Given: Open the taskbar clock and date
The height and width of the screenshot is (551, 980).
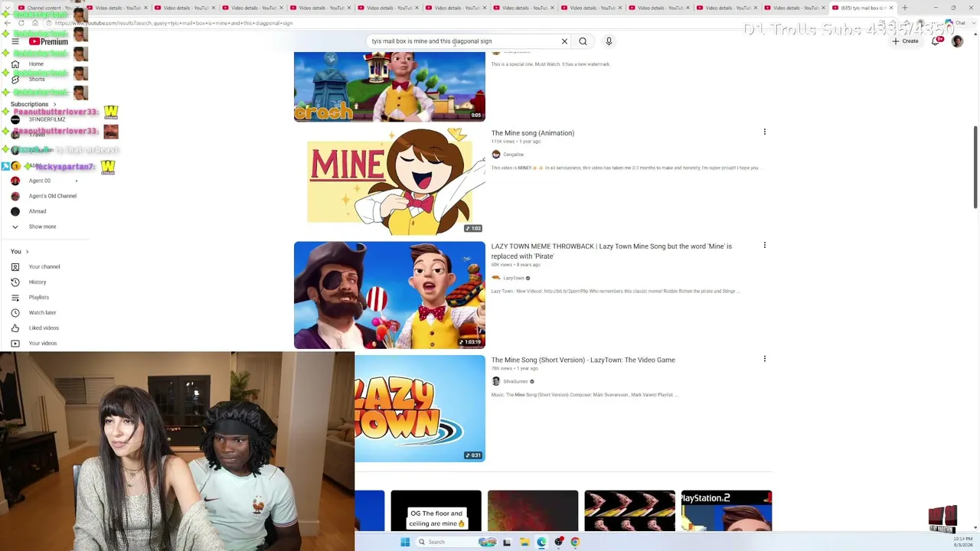Looking at the screenshot, I should coord(963,542).
